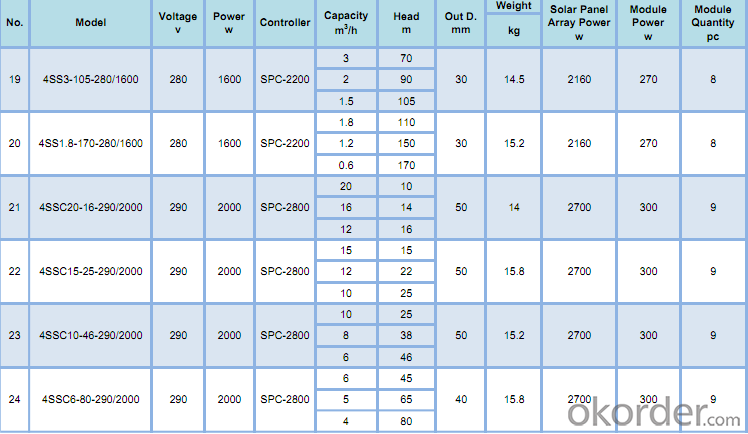This screenshot has height=434, width=748.
Task: Click power 2000 in row 22
Action: coord(229,271)
